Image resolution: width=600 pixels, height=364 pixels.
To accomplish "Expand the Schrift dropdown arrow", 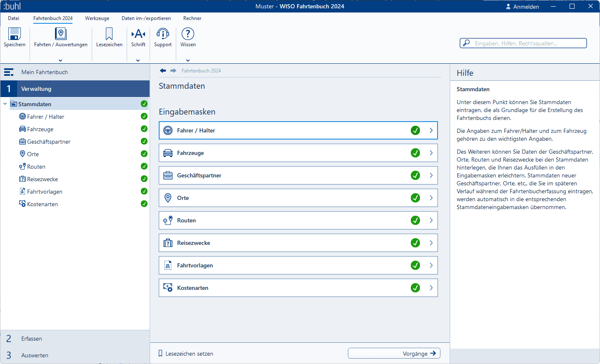I will tap(138, 60).
